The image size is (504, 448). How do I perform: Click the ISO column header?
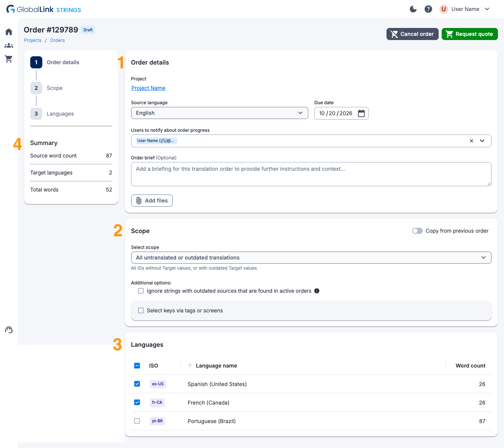pyautogui.click(x=153, y=366)
